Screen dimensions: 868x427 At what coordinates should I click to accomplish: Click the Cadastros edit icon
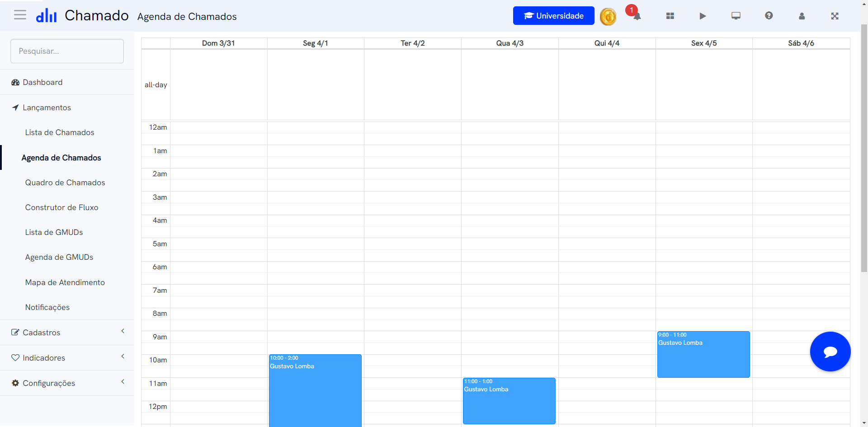point(15,333)
